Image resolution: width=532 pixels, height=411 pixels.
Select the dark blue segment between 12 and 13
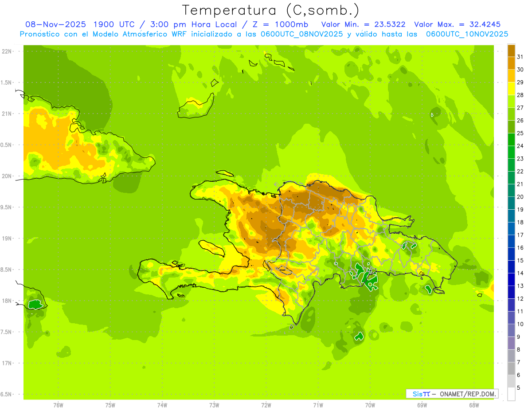click(x=511, y=293)
